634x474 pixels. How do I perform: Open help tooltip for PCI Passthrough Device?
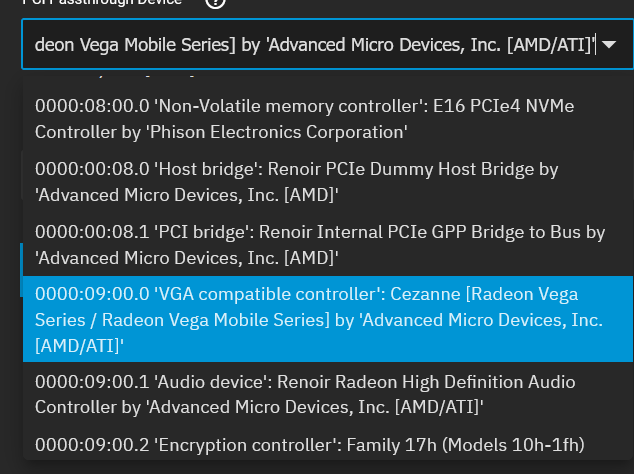pos(216,2)
